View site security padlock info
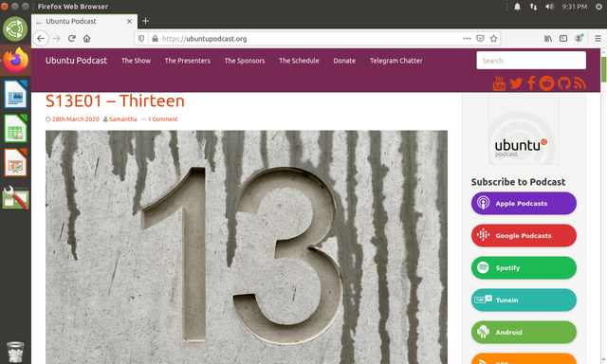The height and width of the screenshot is (364, 607). (155, 38)
